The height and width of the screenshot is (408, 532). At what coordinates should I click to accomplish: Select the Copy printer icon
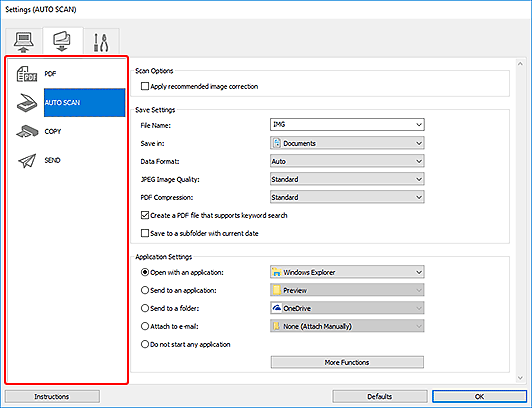tap(27, 132)
